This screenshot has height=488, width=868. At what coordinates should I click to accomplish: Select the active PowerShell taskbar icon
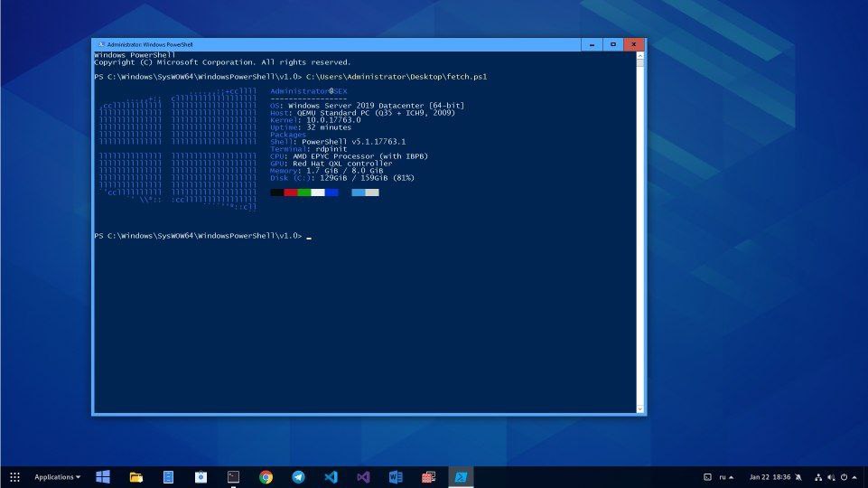point(461,477)
